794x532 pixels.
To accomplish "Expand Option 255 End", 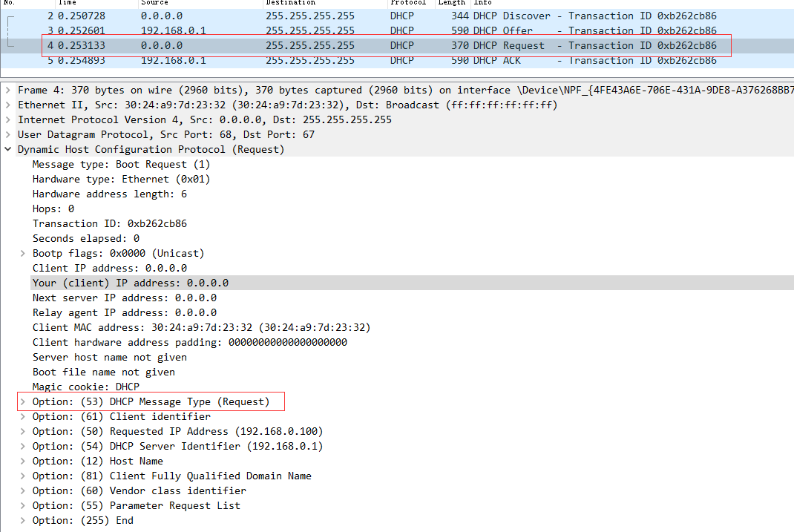I will pos(23,520).
